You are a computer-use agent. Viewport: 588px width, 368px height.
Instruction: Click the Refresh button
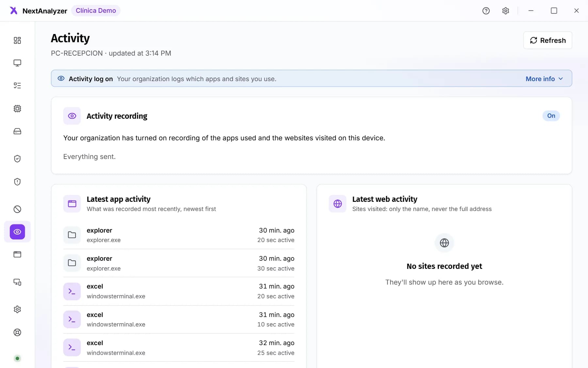pyautogui.click(x=547, y=40)
